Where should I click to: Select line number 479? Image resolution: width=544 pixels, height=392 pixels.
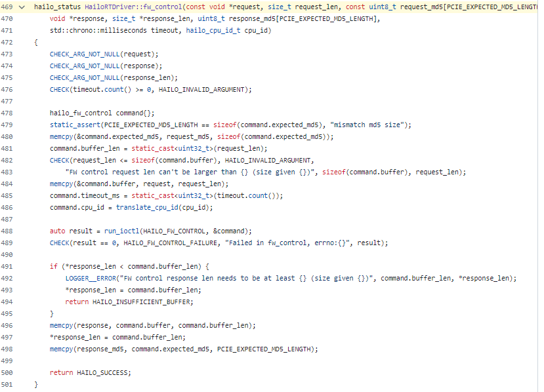pyautogui.click(x=8, y=125)
